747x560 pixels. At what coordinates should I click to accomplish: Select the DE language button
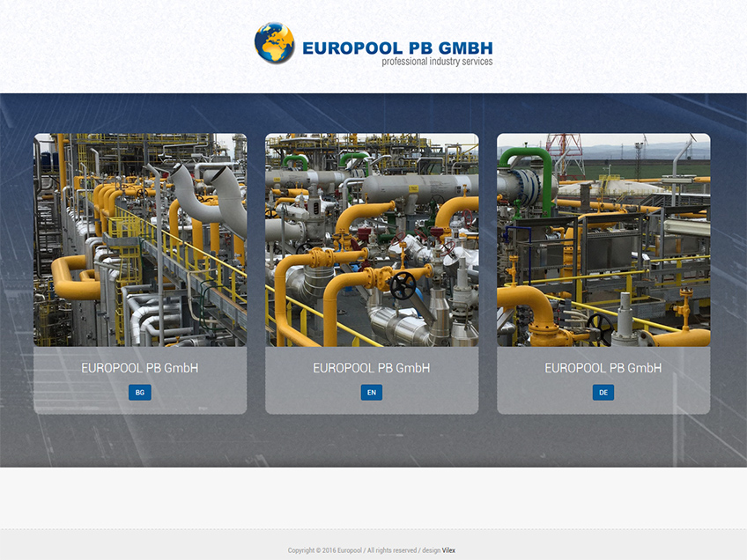click(603, 393)
